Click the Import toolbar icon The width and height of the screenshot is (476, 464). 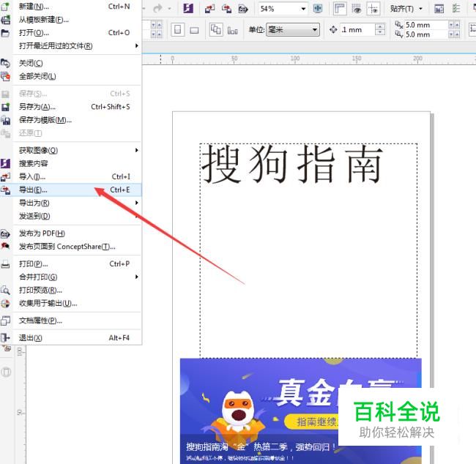pyautogui.click(x=209, y=9)
